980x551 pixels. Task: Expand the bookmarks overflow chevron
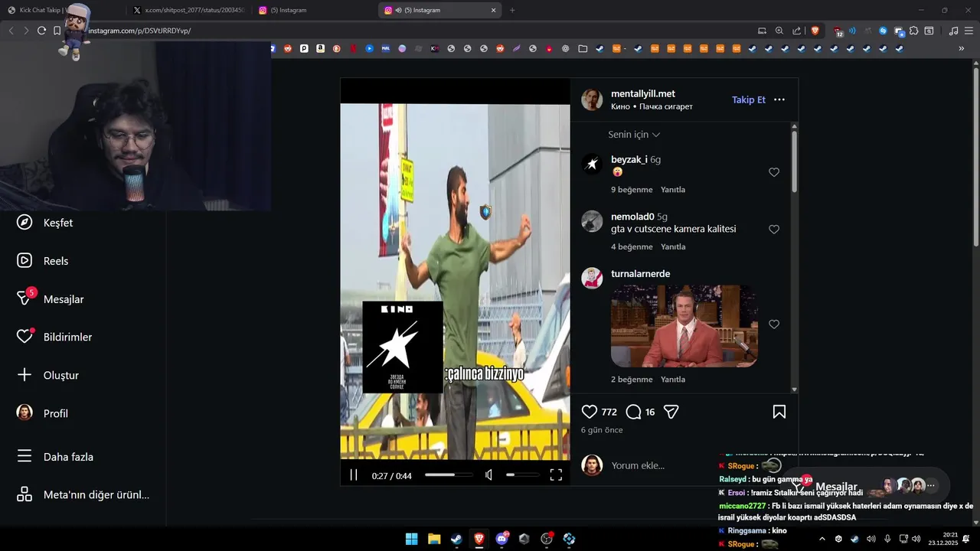pos(962,48)
